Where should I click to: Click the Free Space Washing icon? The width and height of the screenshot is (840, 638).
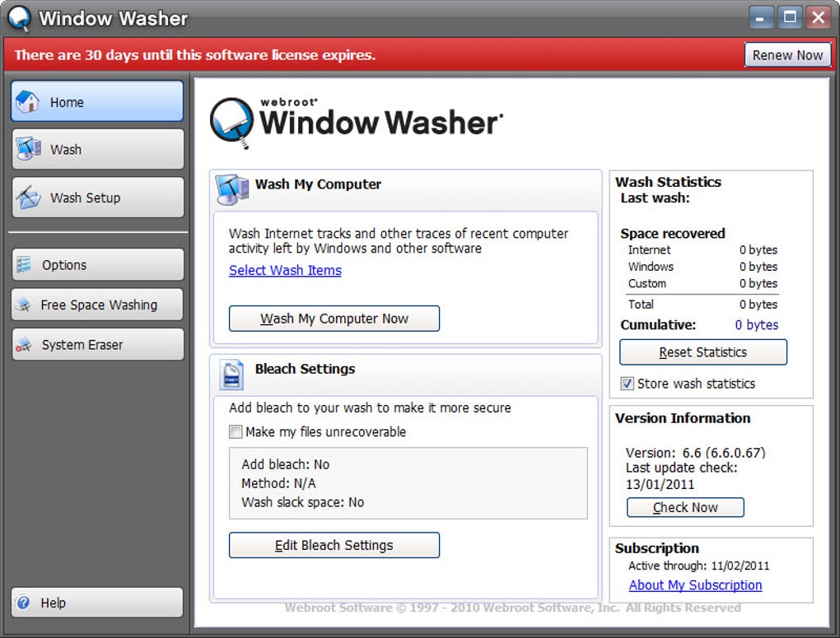[x=24, y=305]
